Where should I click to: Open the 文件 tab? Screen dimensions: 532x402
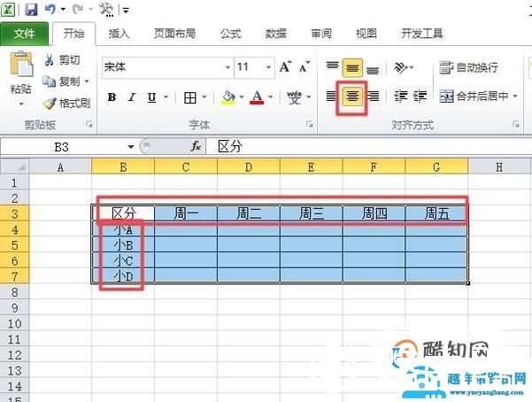pyautogui.click(x=24, y=34)
